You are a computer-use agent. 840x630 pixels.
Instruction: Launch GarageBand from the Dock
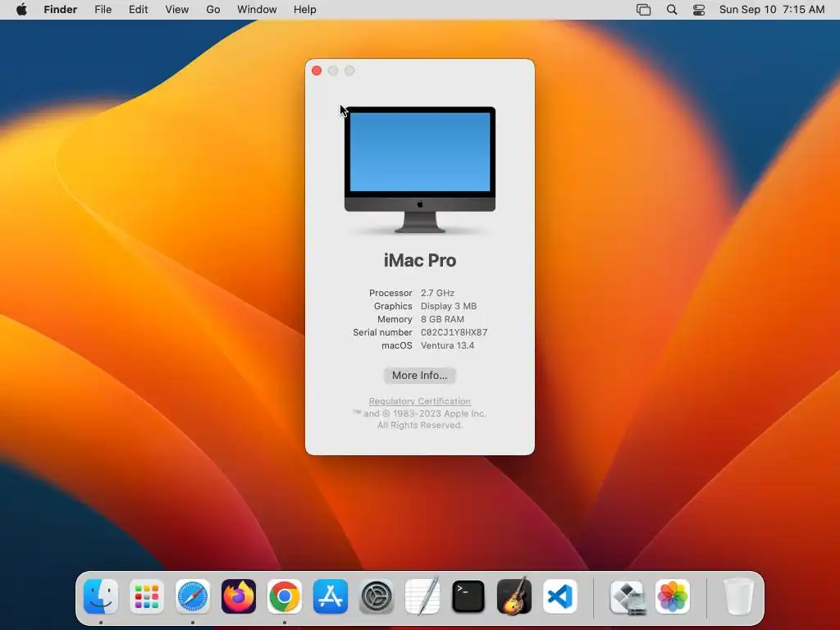coord(514,596)
